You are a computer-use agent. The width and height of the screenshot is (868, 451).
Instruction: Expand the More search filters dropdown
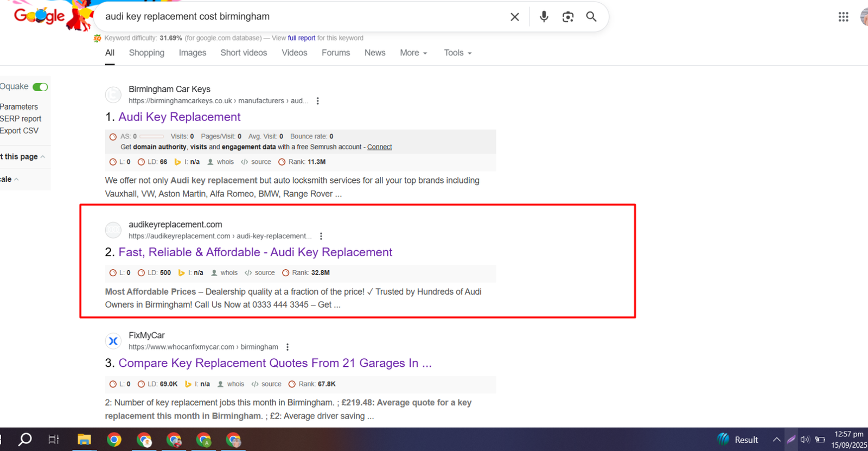413,53
